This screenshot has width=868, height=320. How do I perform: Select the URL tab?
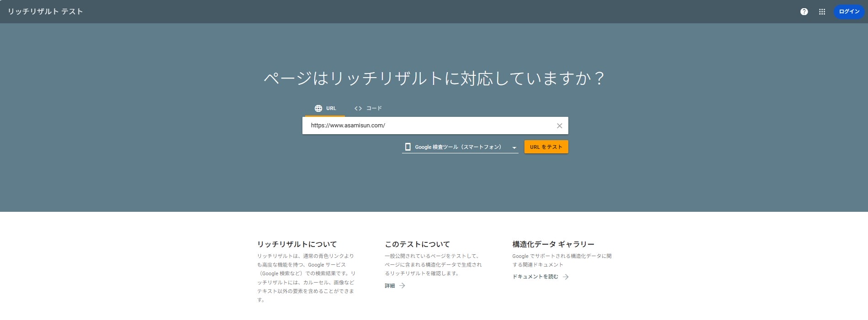[x=325, y=109]
